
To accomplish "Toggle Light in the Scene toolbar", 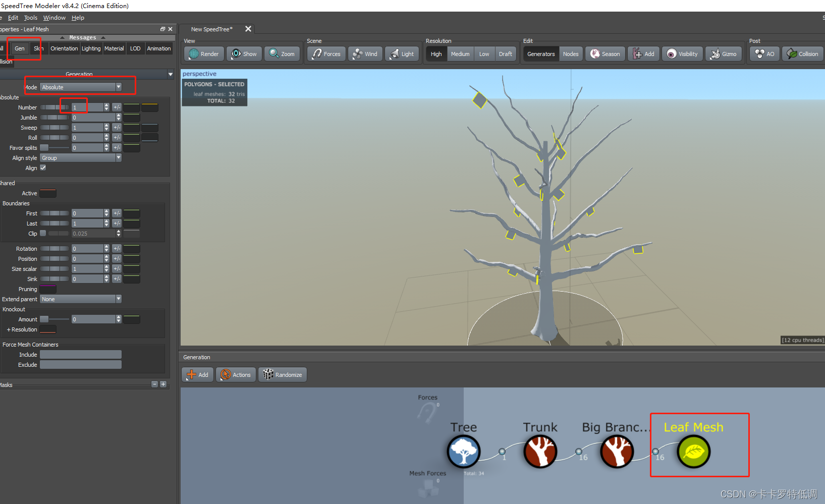I will click(x=402, y=54).
